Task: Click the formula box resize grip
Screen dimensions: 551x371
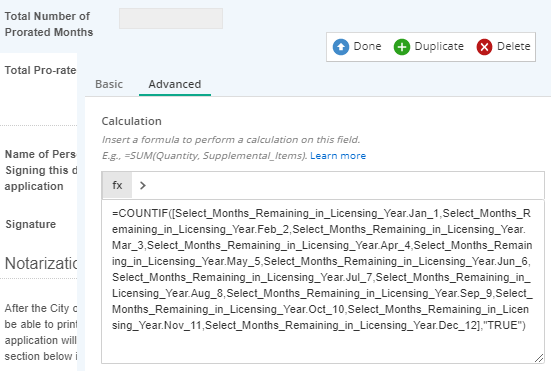Action: (x=539, y=358)
